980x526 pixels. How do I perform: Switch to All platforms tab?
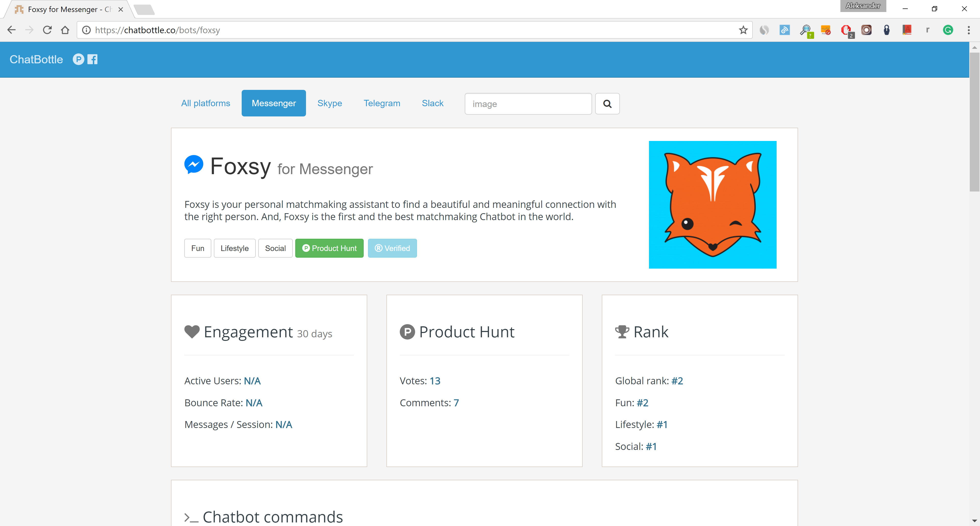point(205,103)
